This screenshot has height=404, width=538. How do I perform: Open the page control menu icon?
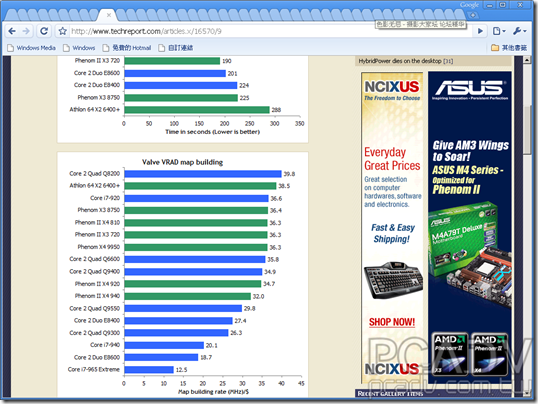pyautogui.click(x=499, y=31)
